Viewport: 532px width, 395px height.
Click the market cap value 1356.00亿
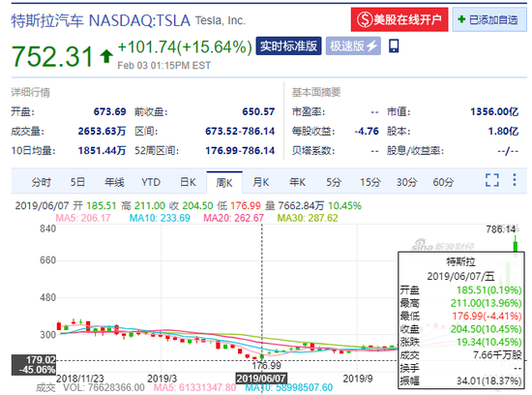click(494, 111)
